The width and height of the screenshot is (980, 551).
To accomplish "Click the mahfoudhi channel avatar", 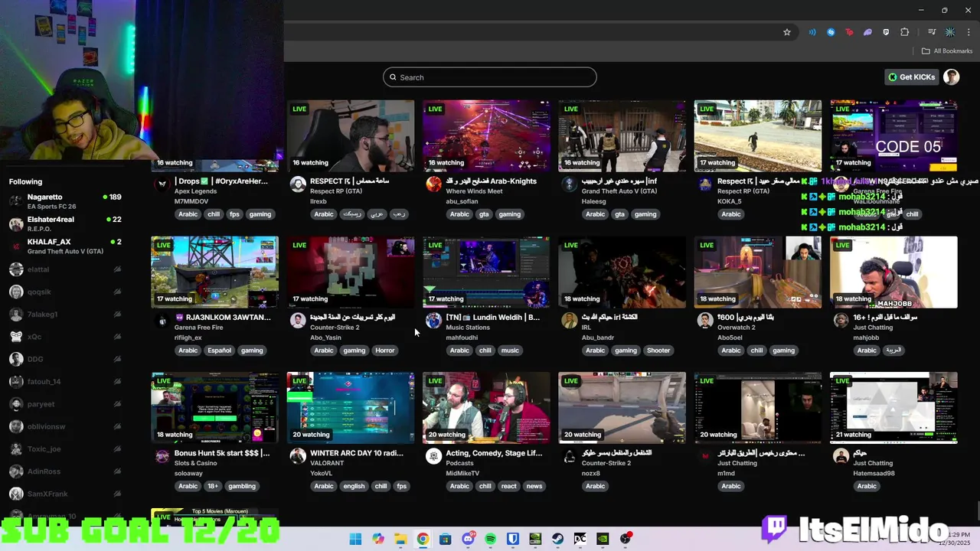I will click(x=433, y=320).
